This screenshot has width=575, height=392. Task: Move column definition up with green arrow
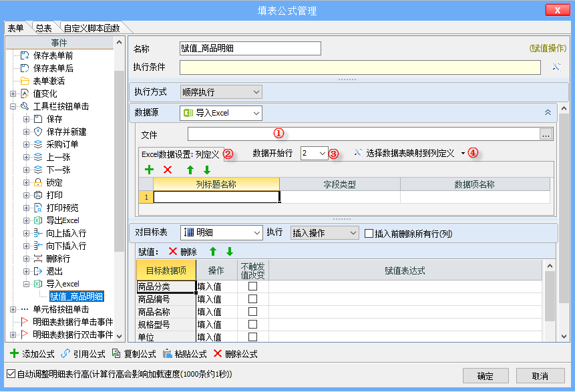190,170
